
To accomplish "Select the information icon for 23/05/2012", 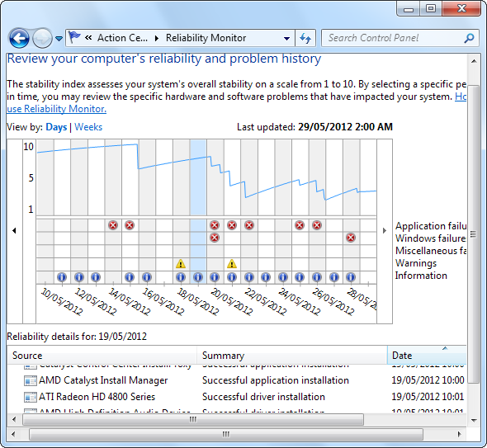I will click(x=266, y=277).
